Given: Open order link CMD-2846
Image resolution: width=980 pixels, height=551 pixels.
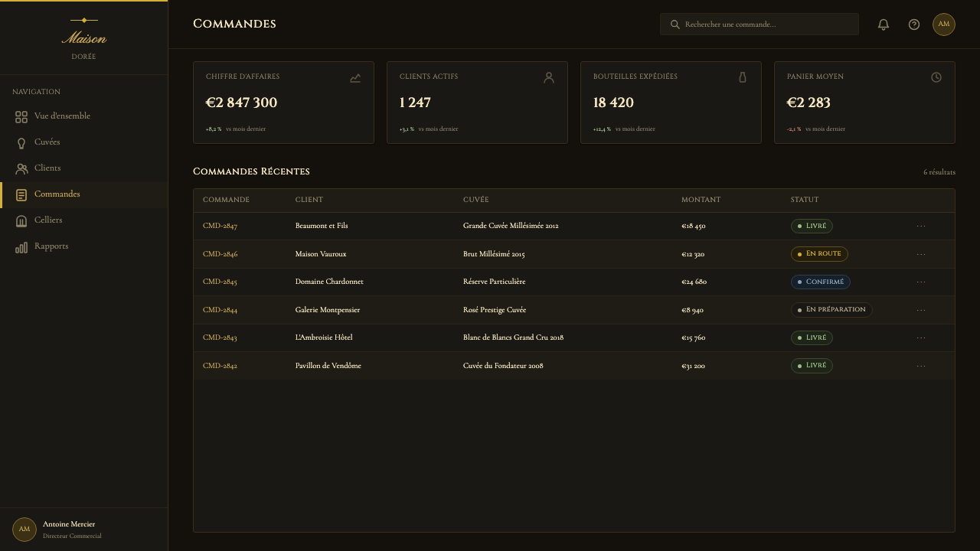Looking at the screenshot, I should (x=220, y=254).
